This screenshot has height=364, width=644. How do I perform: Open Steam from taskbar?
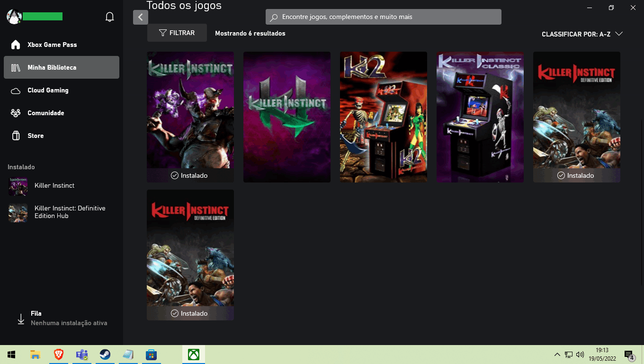[x=105, y=355]
